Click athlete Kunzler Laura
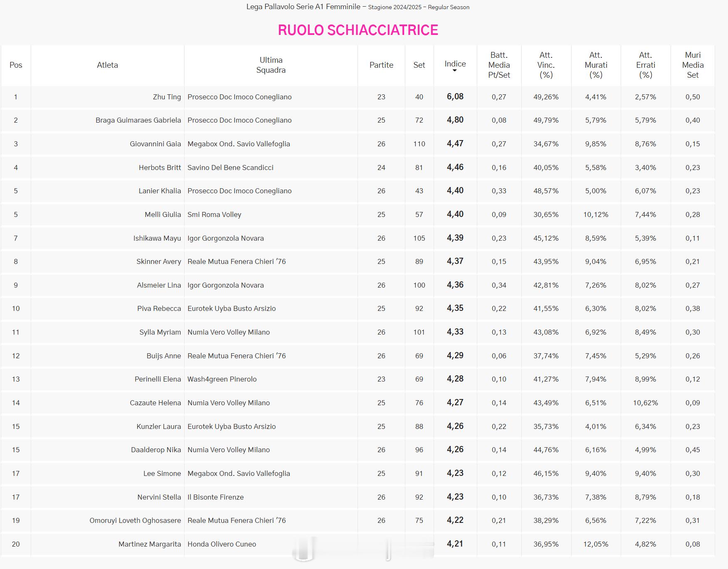The width and height of the screenshot is (728, 569). pos(158,426)
